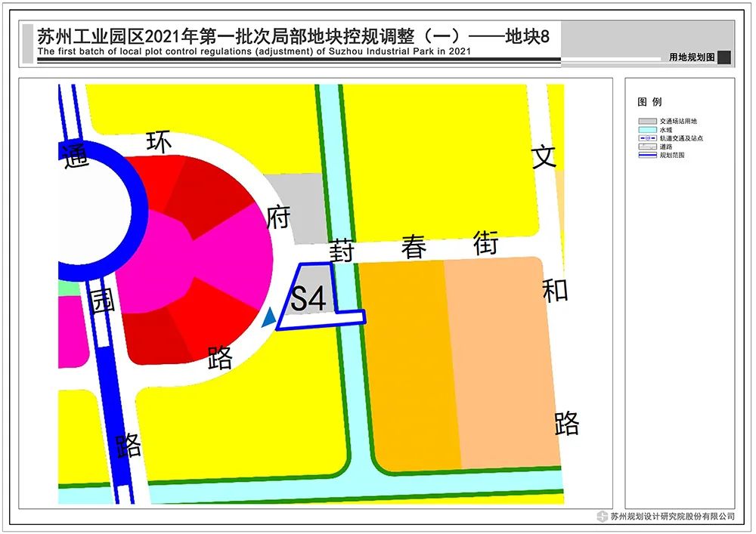Click the large 春 character on the map

[x=414, y=247]
